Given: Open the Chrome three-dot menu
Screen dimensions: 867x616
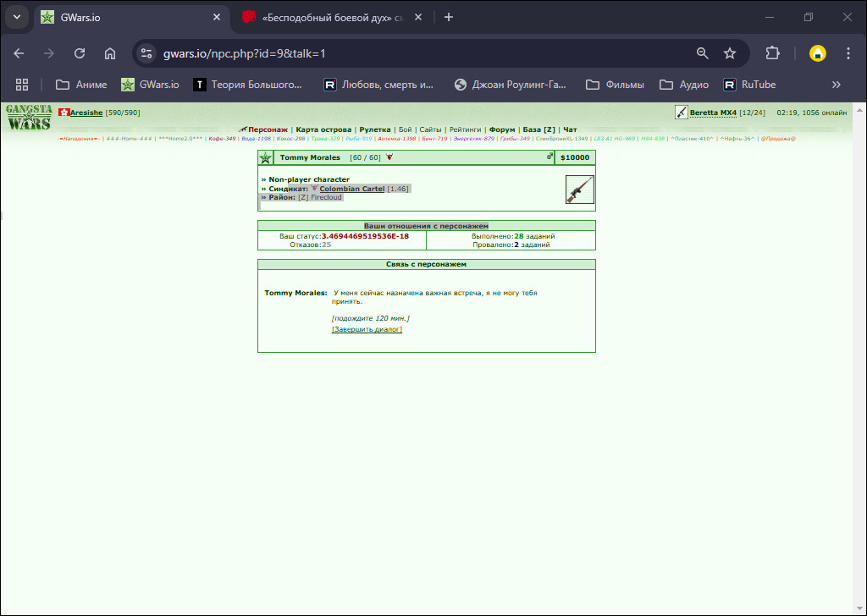Looking at the screenshot, I should coord(848,53).
